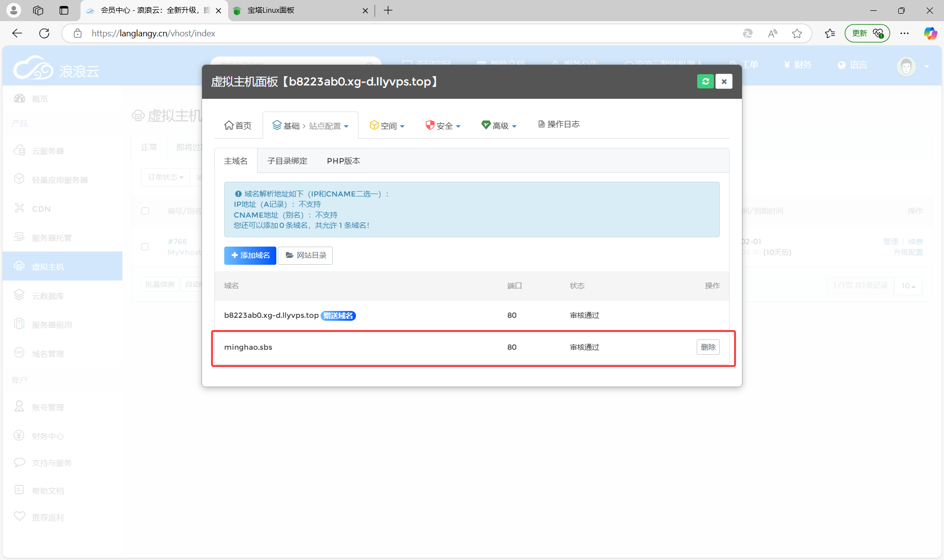Click the 网站目录 button
Viewport: 944px width, 560px height.
[x=305, y=255]
